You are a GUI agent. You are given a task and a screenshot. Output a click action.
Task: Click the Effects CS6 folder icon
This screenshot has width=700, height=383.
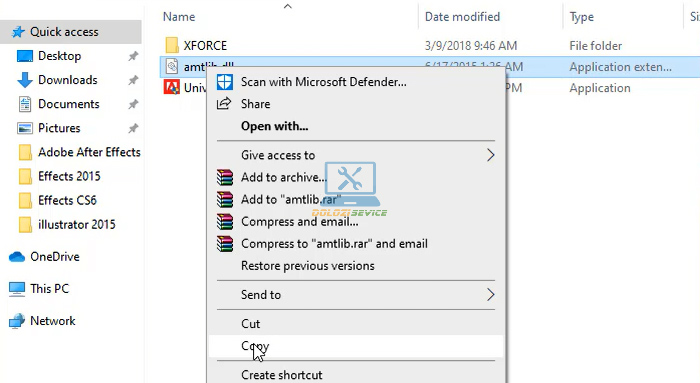[x=25, y=200]
